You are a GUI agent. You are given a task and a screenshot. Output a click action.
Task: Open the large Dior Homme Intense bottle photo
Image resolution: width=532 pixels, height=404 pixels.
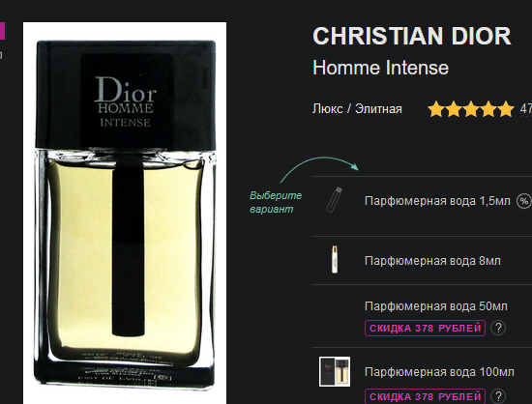125,213
